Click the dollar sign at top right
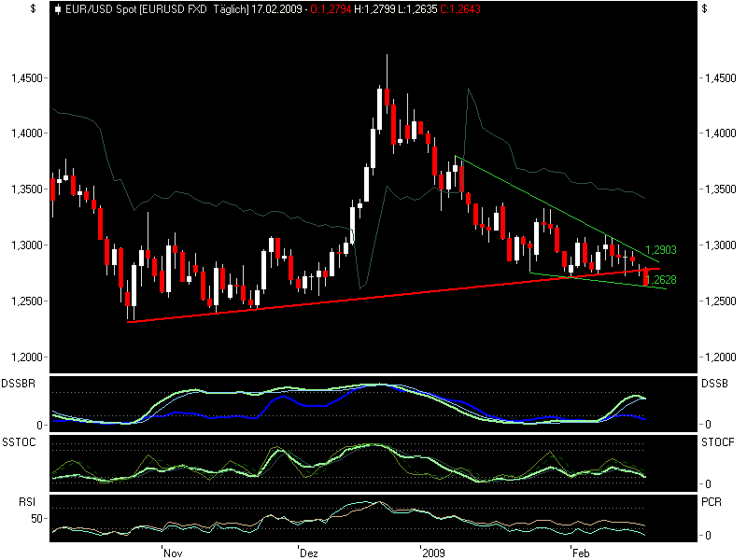 [x=705, y=8]
